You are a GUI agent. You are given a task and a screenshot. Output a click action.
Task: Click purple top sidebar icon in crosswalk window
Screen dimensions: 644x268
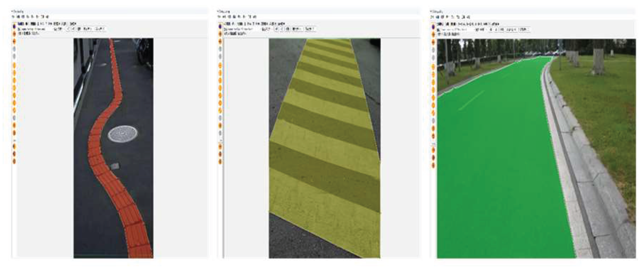(x=220, y=26)
